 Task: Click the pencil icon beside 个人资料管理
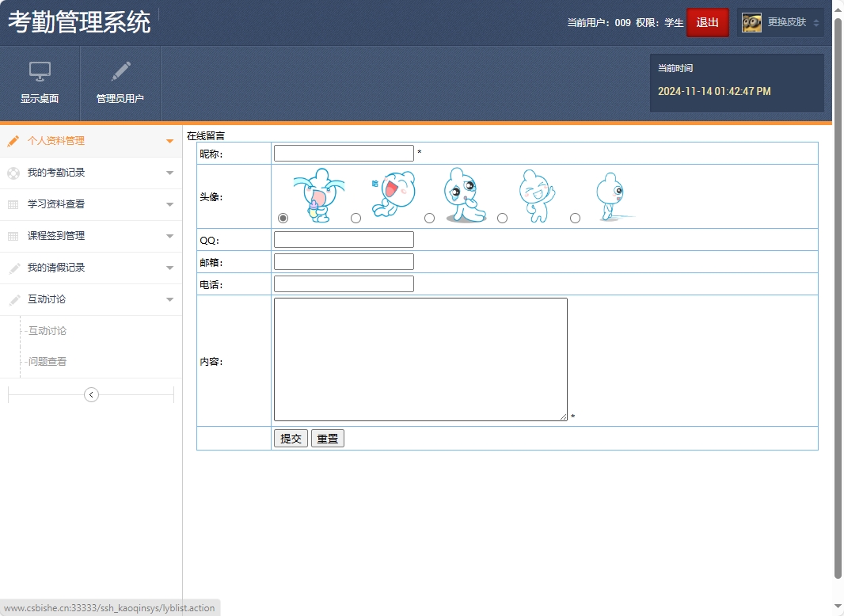[x=13, y=141]
